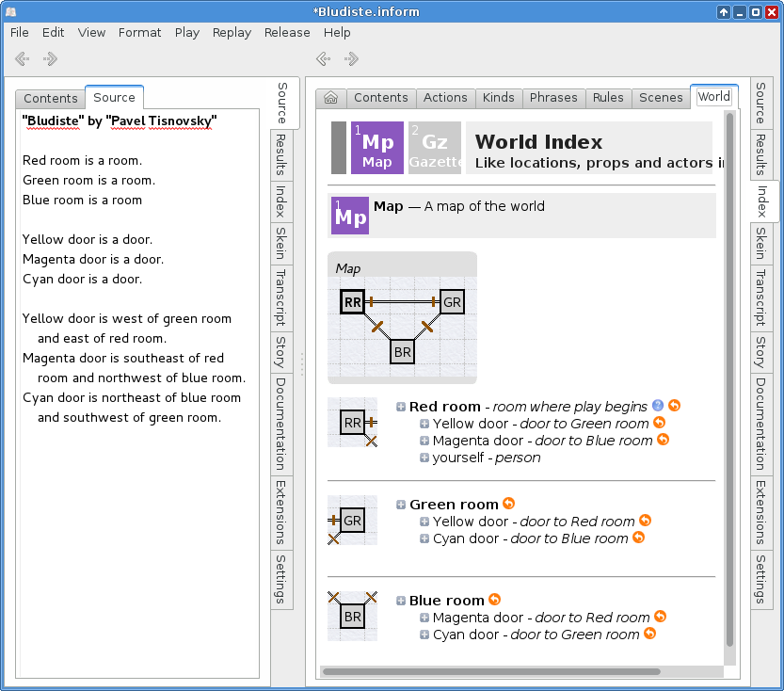784x691 pixels.
Task: Open the Contents tab in left panel
Action: (51, 99)
